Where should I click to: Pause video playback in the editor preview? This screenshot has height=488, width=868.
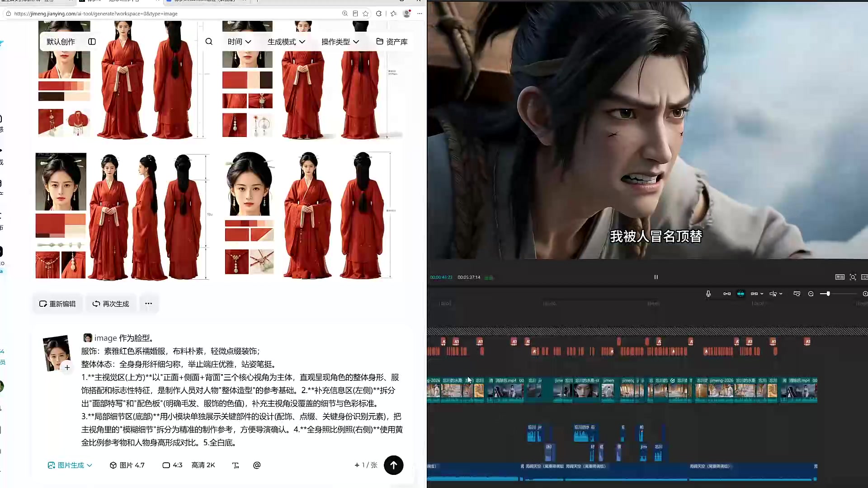[x=656, y=277]
